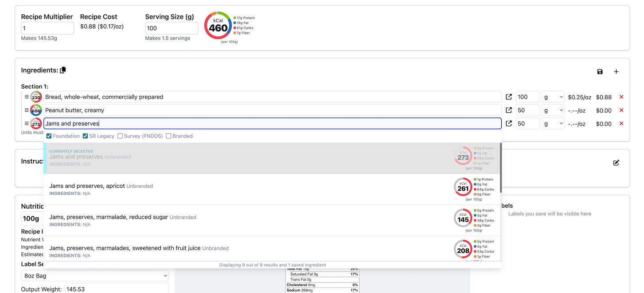Click the Recipe Multiplier input field
Viewport: 644px width, 293px height.
click(x=47, y=28)
